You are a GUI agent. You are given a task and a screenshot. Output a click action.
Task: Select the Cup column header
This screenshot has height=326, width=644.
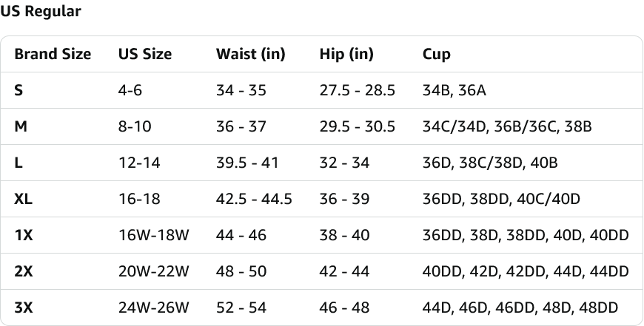(x=436, y=55)
